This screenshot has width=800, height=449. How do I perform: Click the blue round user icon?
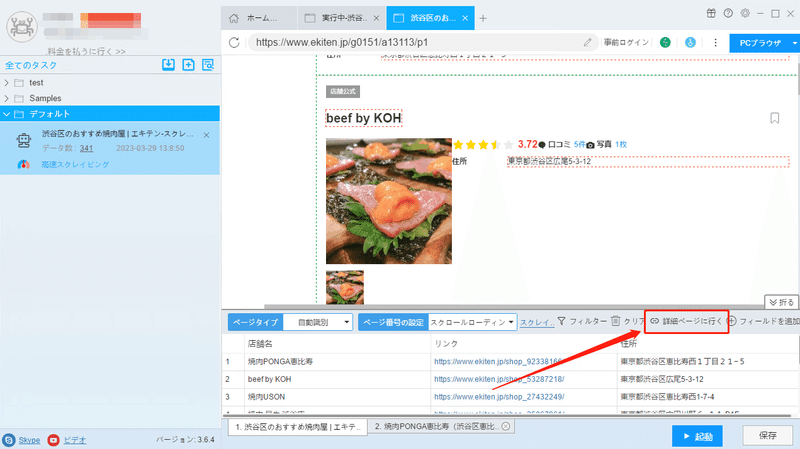pyautogui.click(x=690, y=42)
